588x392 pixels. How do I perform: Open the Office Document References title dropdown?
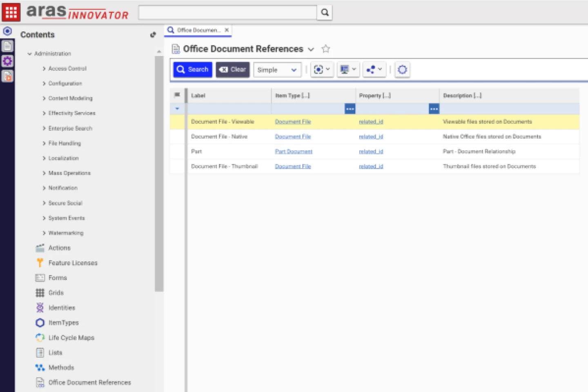311,49
